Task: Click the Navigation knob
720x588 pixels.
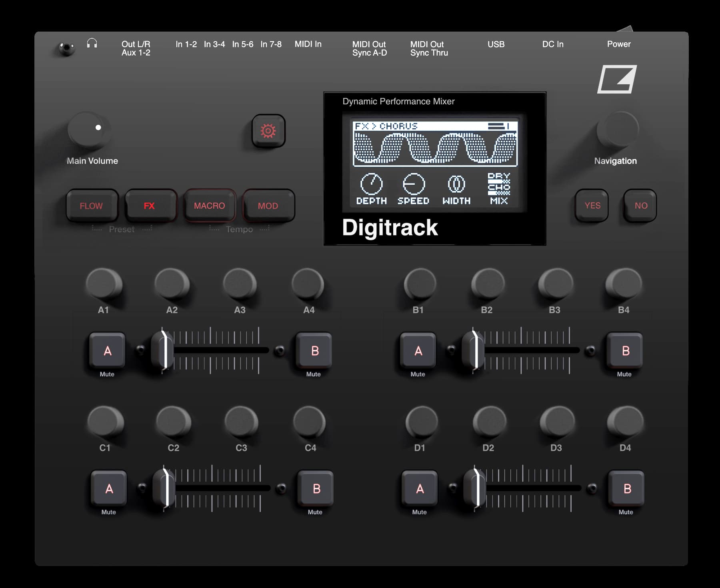Action: tap(618, 130)
